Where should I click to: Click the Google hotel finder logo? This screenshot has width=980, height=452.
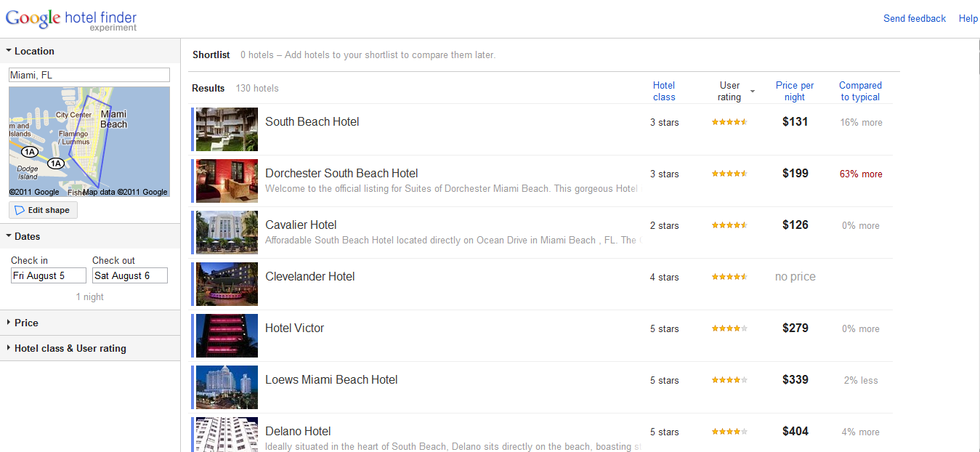click(x=70, y=20)
